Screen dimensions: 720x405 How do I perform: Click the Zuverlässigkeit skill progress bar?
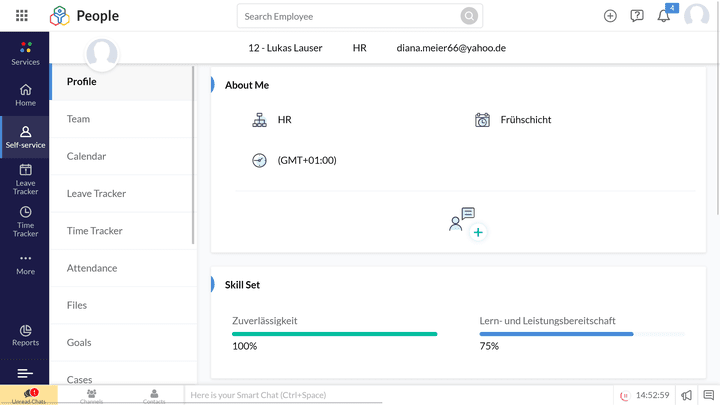point(334,334)
